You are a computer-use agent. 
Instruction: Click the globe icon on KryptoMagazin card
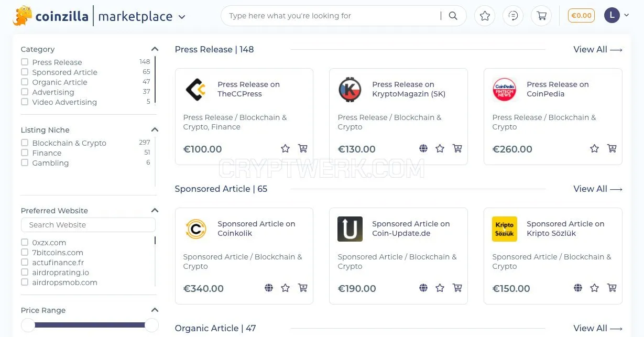pos(423,149)
